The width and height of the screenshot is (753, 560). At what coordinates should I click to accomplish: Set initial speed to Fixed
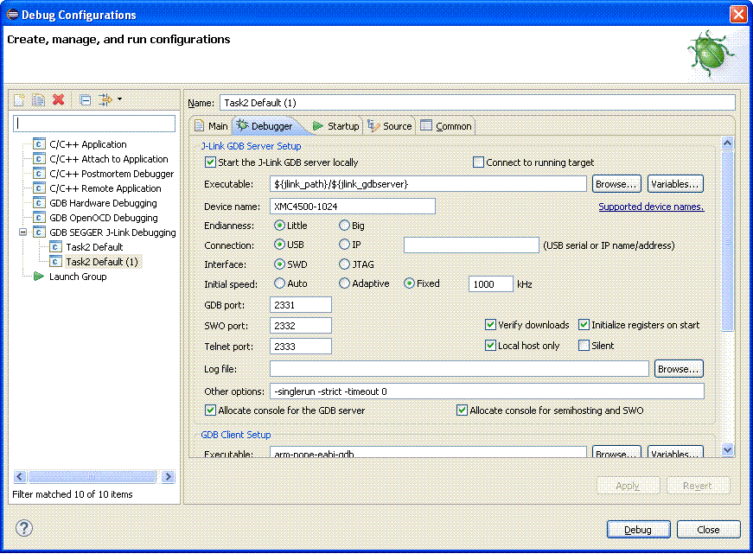[x=409, y=283]
